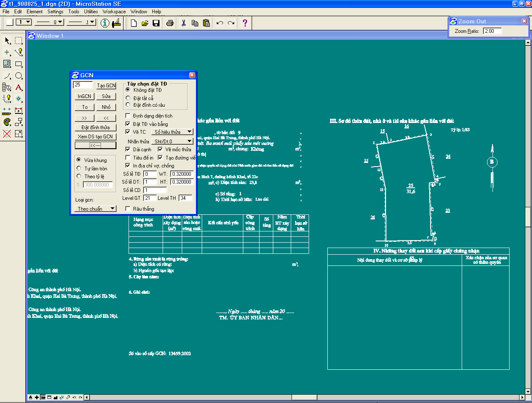532x403 pixels.
Task: Select the Element Selection arrow tool
Action: click(7, 41)
